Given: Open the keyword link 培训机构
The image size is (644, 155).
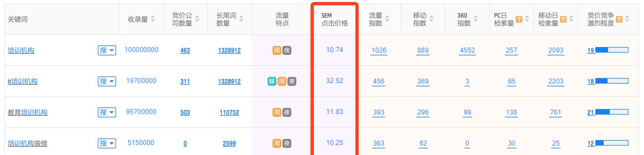Looking at the screenshot, I should 21,50.
